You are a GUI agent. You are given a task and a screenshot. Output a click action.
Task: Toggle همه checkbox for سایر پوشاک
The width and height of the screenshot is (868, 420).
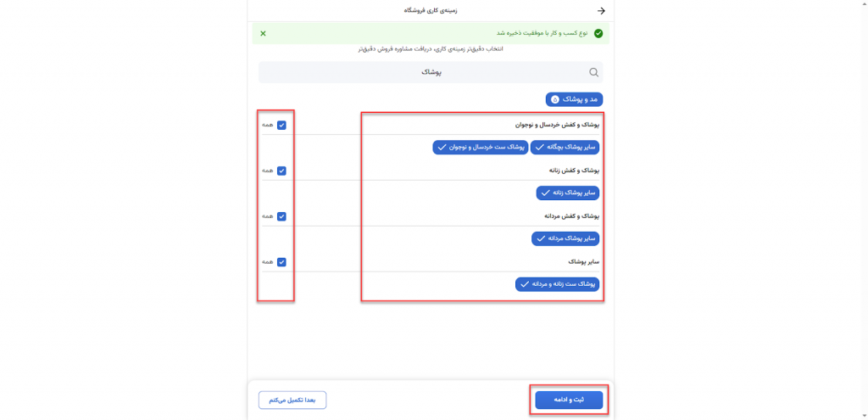281,262
